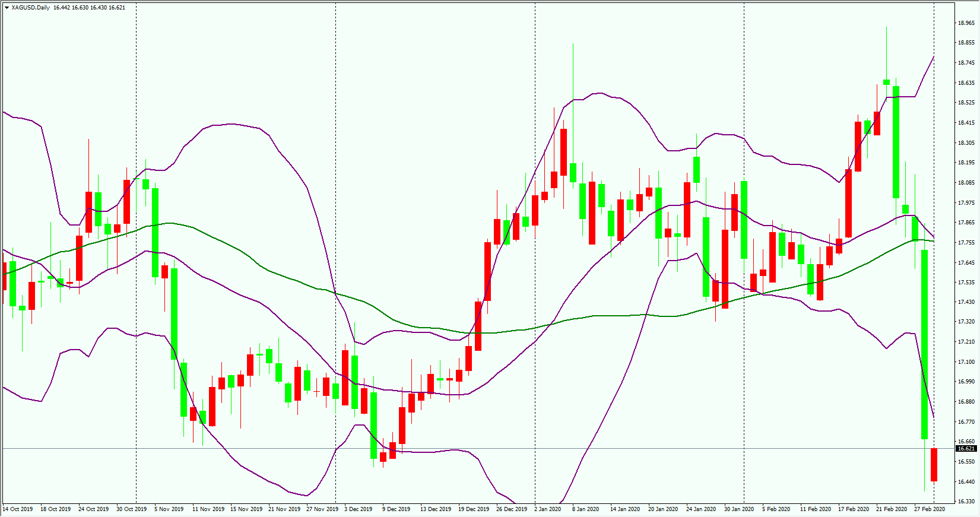Pick the 13 Dec 2019 time axis label
The width and height of the screenshot is (980, 517).
(436, 509)
